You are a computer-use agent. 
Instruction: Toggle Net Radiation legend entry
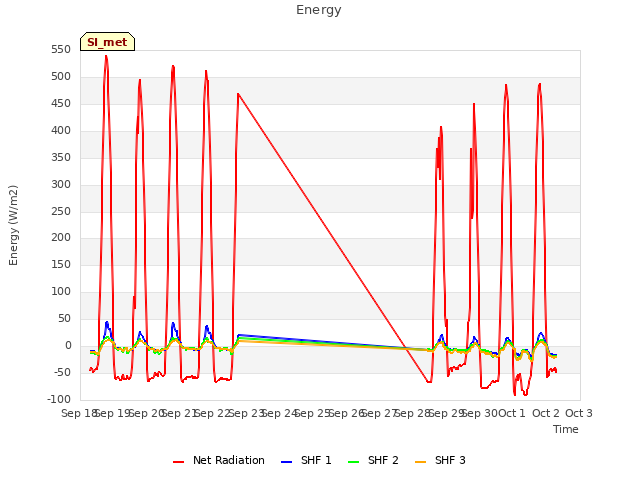(219, 460)
